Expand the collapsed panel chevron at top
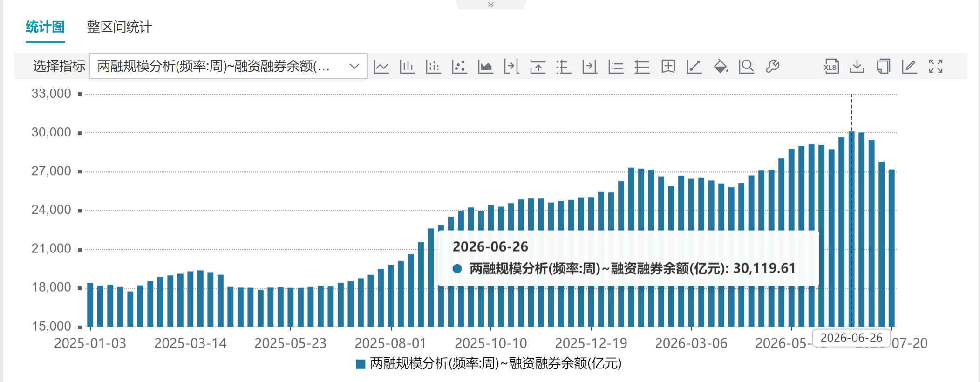This screenshot has width=980, height=382. [490, 5]
